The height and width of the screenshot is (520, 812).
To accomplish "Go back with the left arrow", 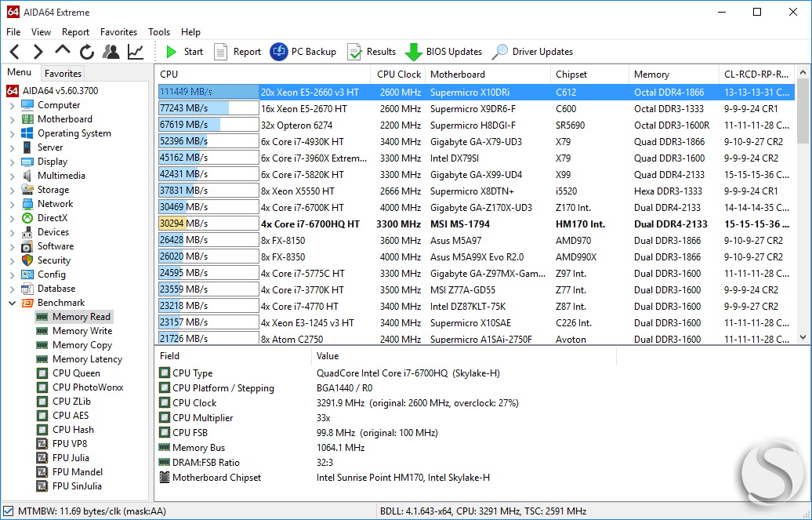I will coord(14,52).
